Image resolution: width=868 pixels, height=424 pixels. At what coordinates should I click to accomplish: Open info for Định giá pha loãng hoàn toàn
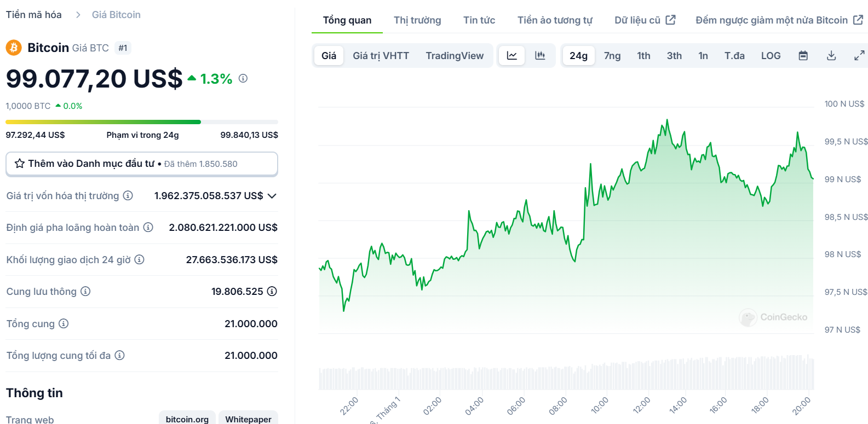(x=148, y=227)
